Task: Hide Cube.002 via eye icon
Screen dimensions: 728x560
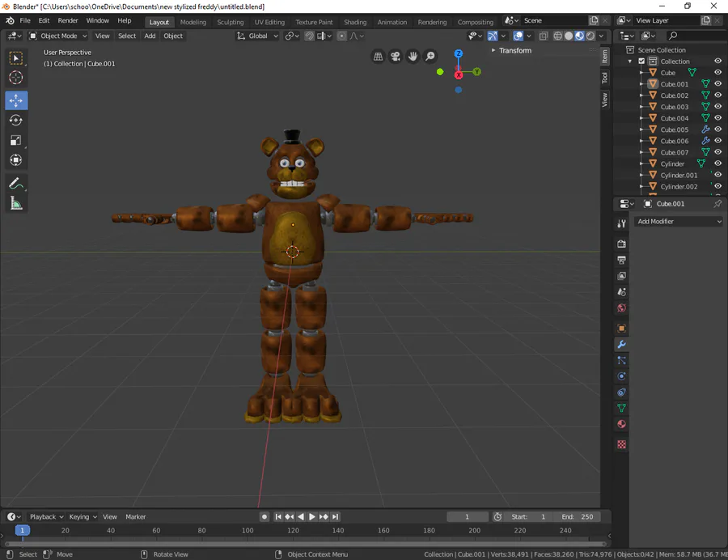Action: click(717, 95)
